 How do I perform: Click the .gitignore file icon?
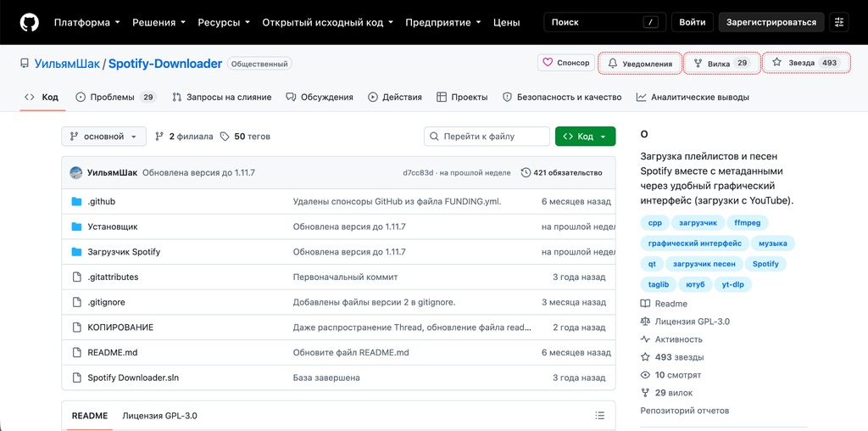tap(77, 302)
